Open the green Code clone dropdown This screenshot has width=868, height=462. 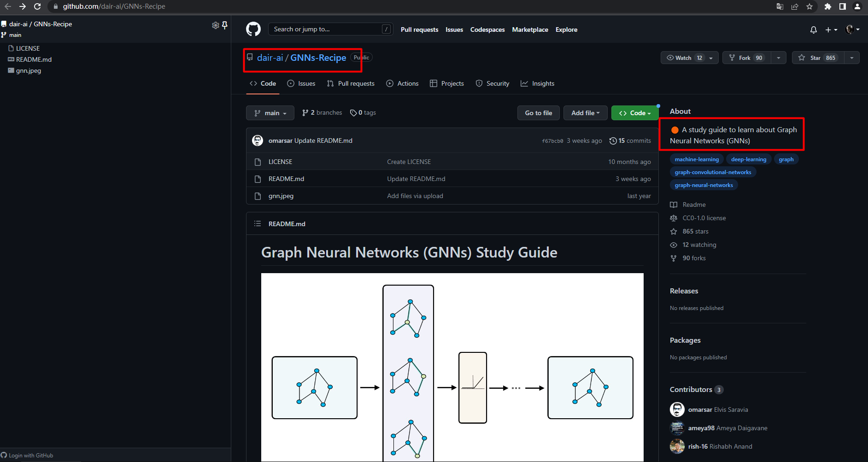(x=635, y=113)
